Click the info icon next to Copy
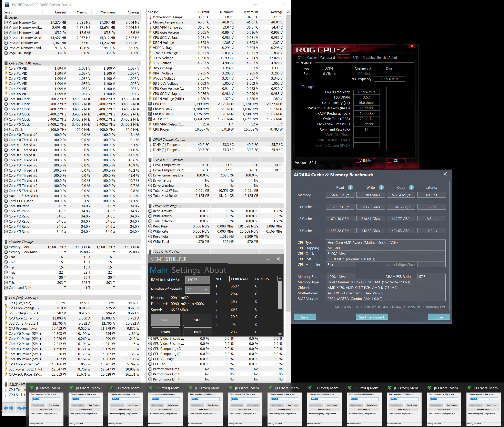The image size is (504, 427). click(411, 187)
